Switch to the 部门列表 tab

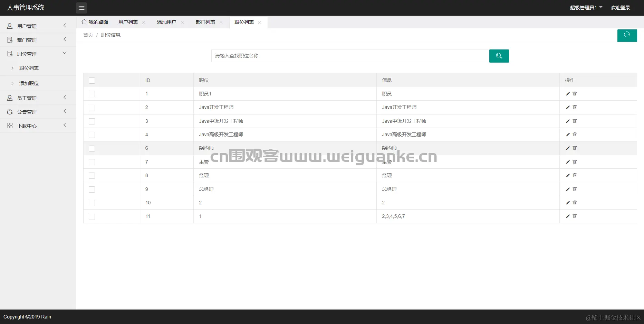pyautogui.click(x=205, y=22)
